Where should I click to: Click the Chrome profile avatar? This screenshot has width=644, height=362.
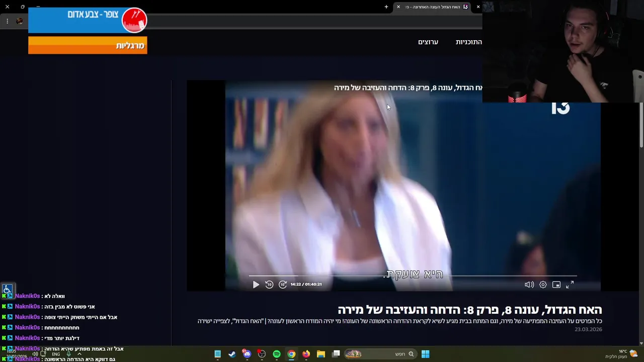[20, 21]
